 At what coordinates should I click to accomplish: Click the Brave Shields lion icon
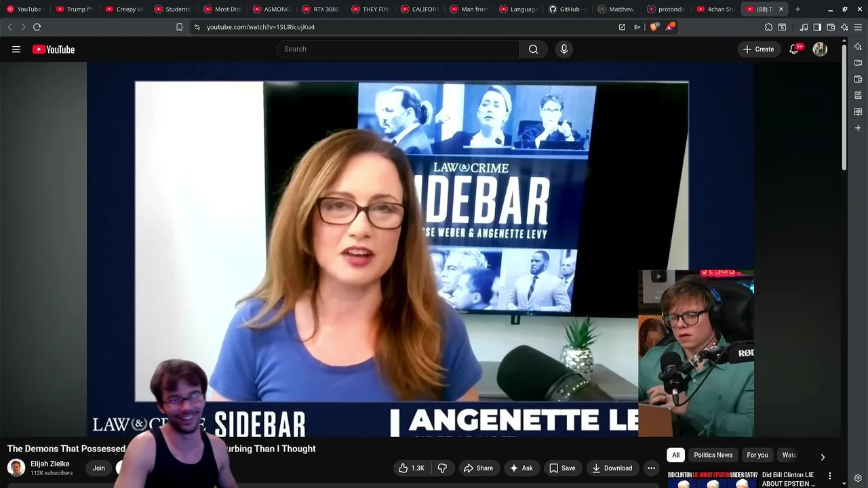[x=654, y=27]
